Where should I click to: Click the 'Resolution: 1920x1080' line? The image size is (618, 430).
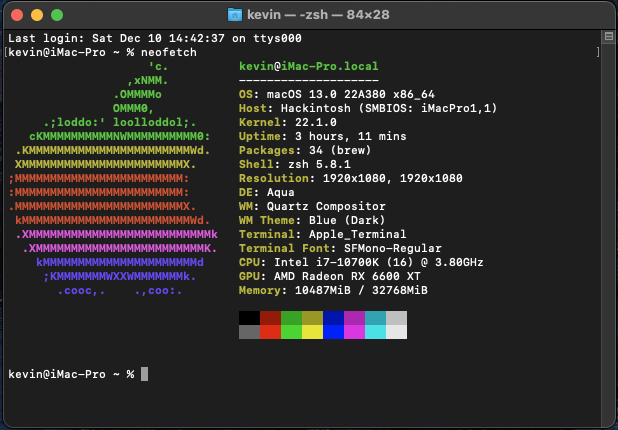tap(350, 179)
